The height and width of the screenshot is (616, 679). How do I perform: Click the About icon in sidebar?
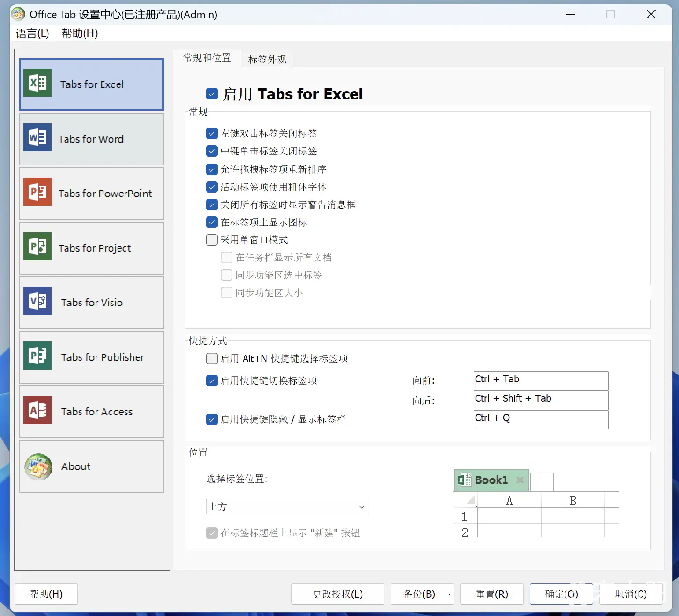[38, 466]
